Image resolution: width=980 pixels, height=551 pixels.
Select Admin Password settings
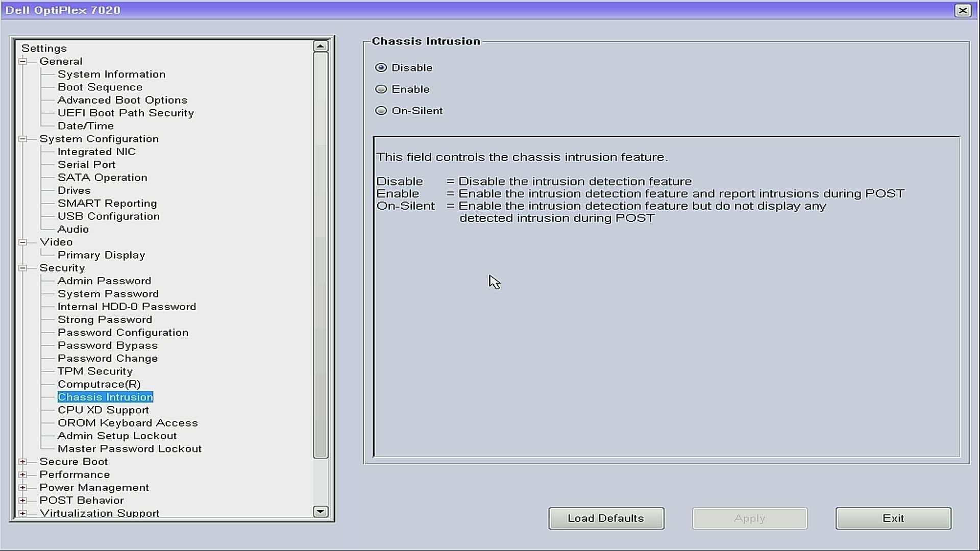click(x=104, y=281)
